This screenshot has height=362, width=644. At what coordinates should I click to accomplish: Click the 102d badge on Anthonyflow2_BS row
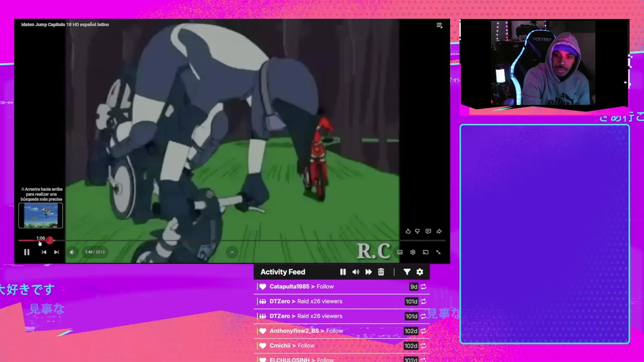[411, 331]
